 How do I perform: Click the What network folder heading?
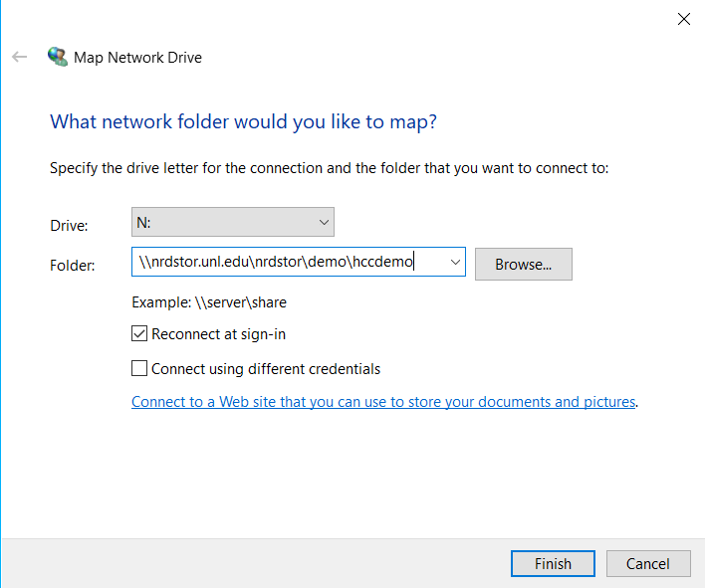(243, 122)
